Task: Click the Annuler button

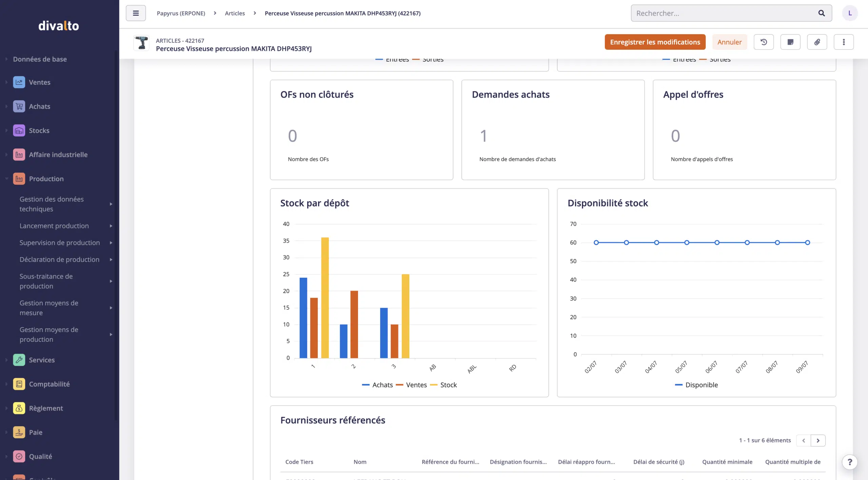Action: 729,42
